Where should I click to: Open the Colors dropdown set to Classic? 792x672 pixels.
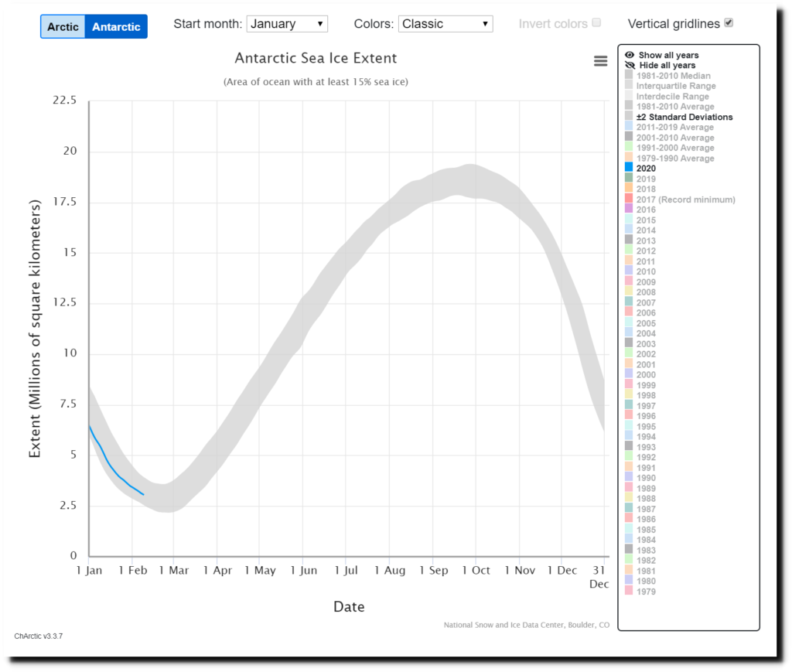click(445, 24)
